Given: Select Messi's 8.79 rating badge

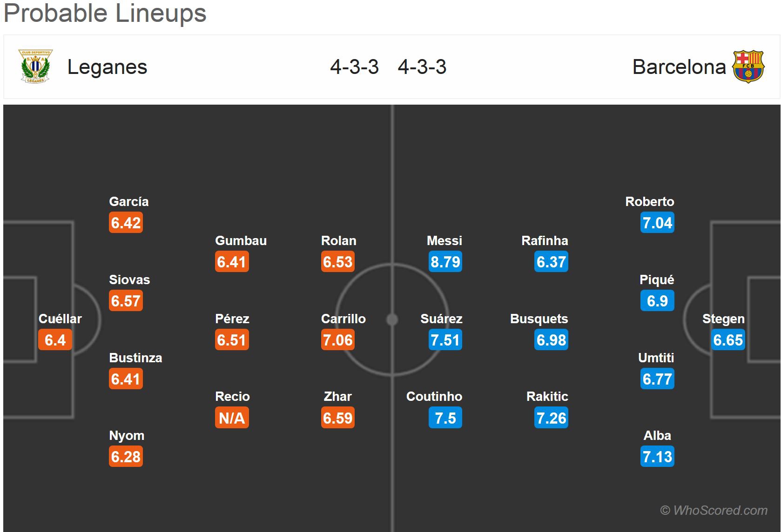Looking at the screenshot, I should point(445,262).
